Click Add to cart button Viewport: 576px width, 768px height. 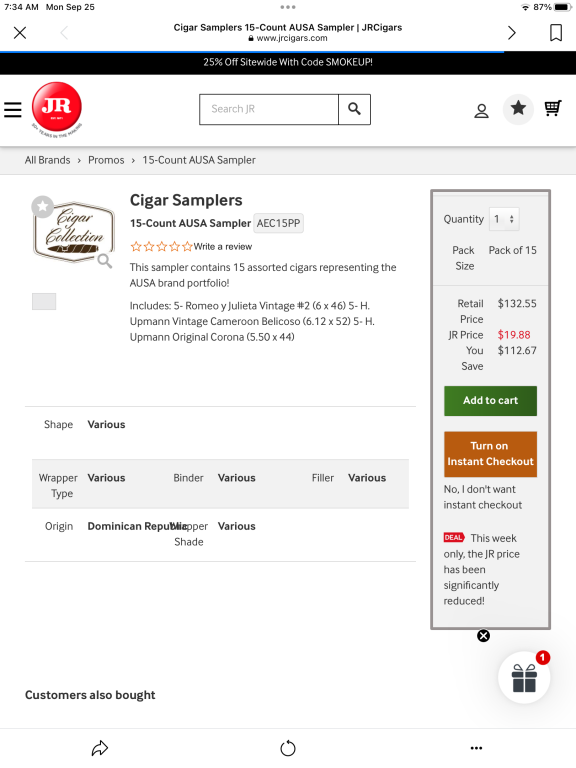[490, 401]
